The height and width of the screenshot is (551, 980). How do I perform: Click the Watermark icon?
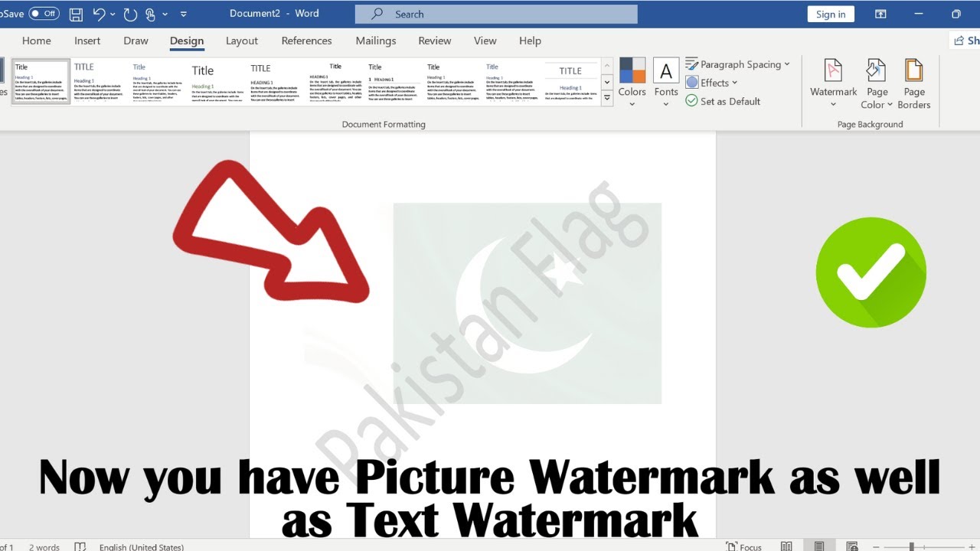tap(833, 70)
